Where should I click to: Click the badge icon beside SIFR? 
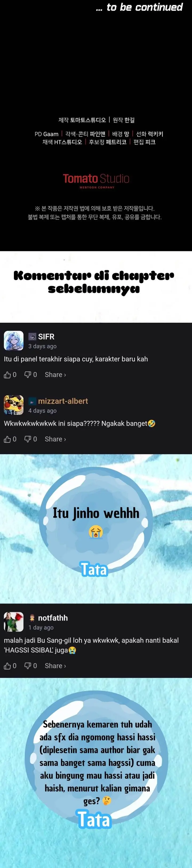click(32, 337)
